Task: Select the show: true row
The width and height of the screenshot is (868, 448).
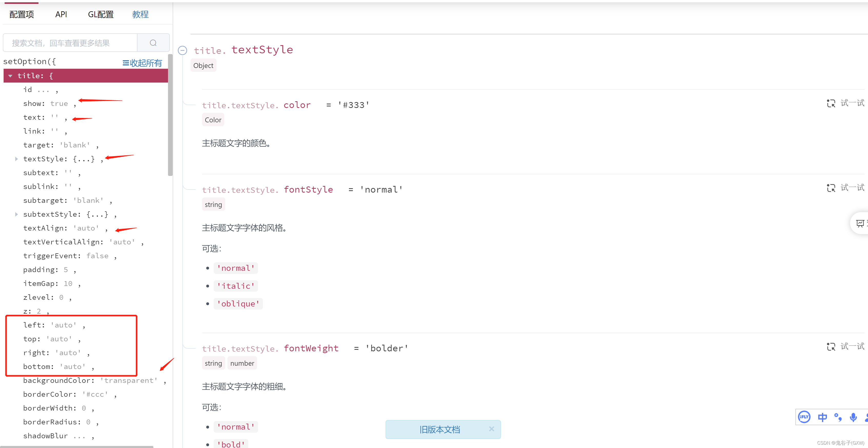Action: point(86,103)
